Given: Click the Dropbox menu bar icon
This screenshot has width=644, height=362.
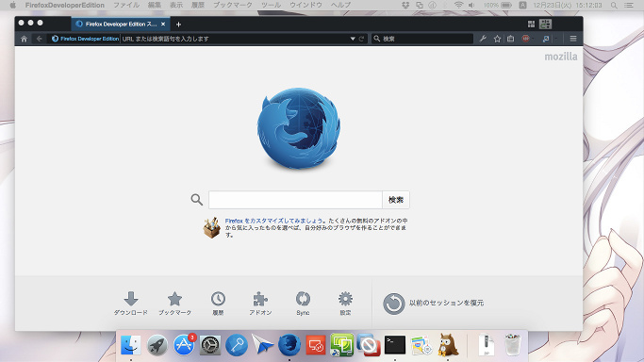Looking at the screenshot, I should 405,5.
